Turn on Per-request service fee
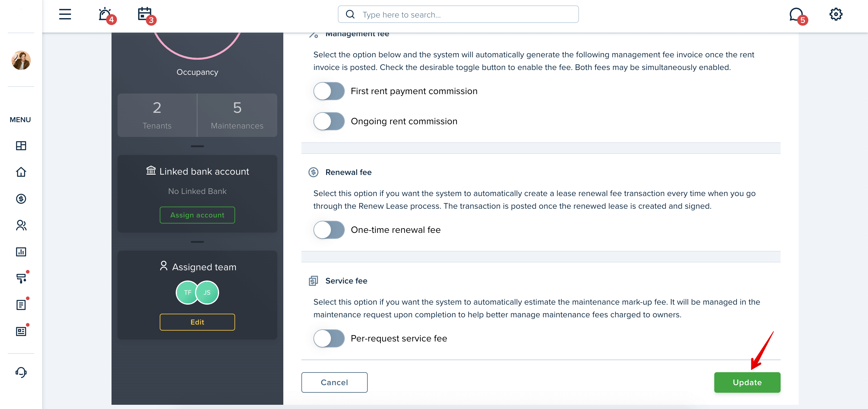 (329, 338)
